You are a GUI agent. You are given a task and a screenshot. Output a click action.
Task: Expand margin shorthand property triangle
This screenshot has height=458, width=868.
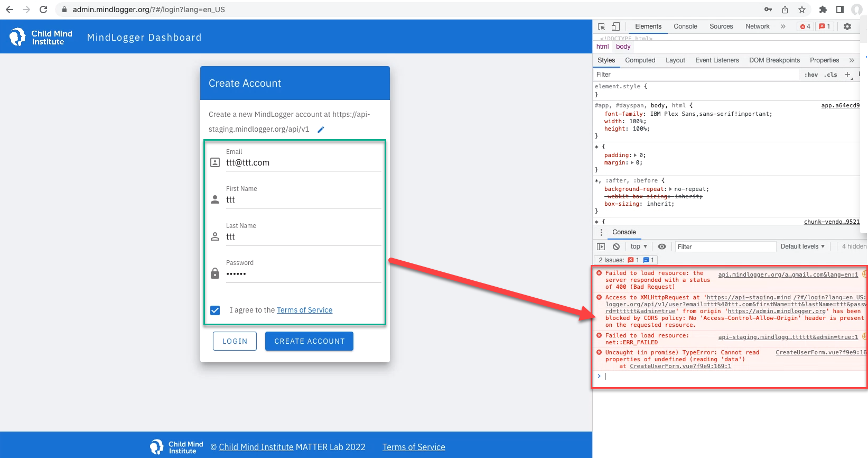tap(632, 163)
